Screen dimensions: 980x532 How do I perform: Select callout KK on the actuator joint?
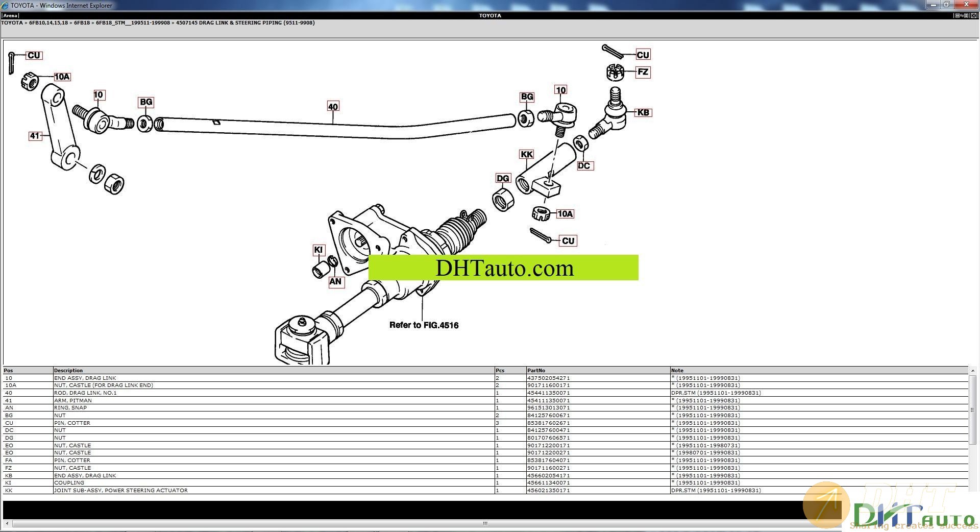point(527,154)
